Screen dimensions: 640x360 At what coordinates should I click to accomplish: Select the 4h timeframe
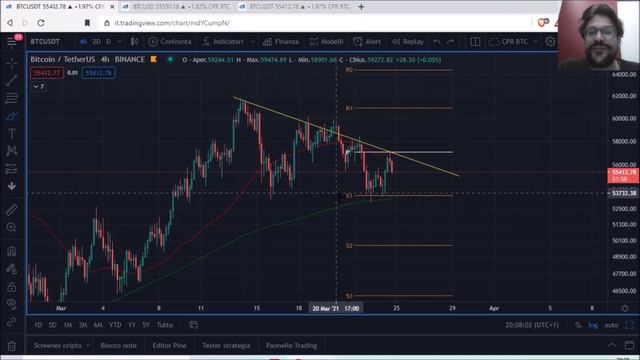83,42
